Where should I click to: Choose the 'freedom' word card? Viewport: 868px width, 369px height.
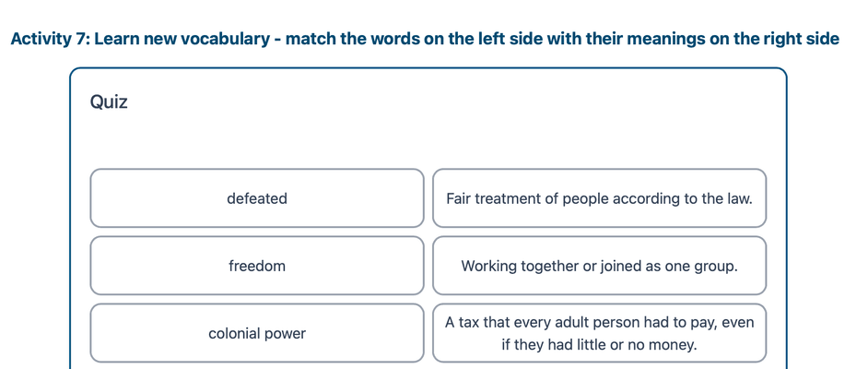(257, 266)
